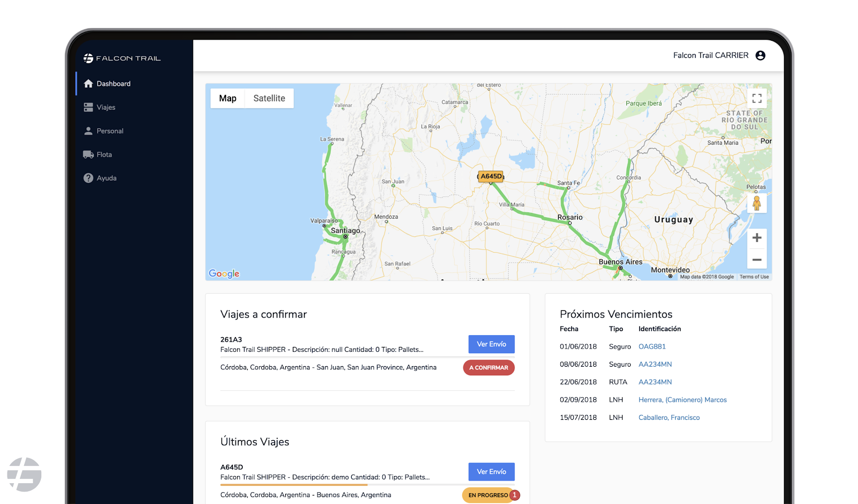Click date 01/06/2018

point(578,346)
